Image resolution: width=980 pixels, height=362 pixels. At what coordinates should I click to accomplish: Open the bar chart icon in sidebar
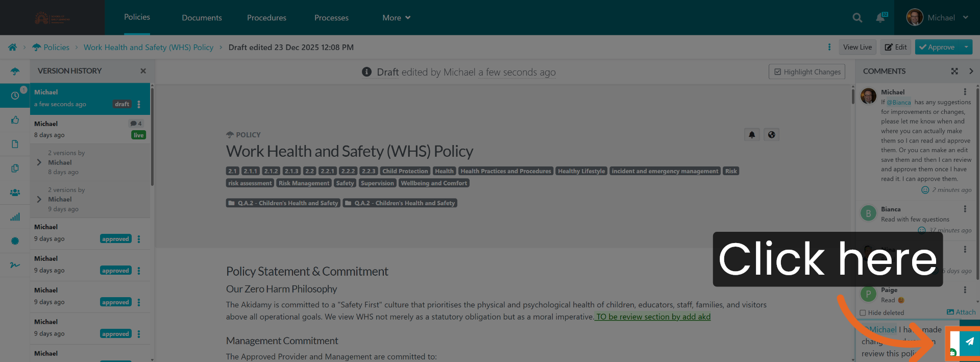pos(15,217)
